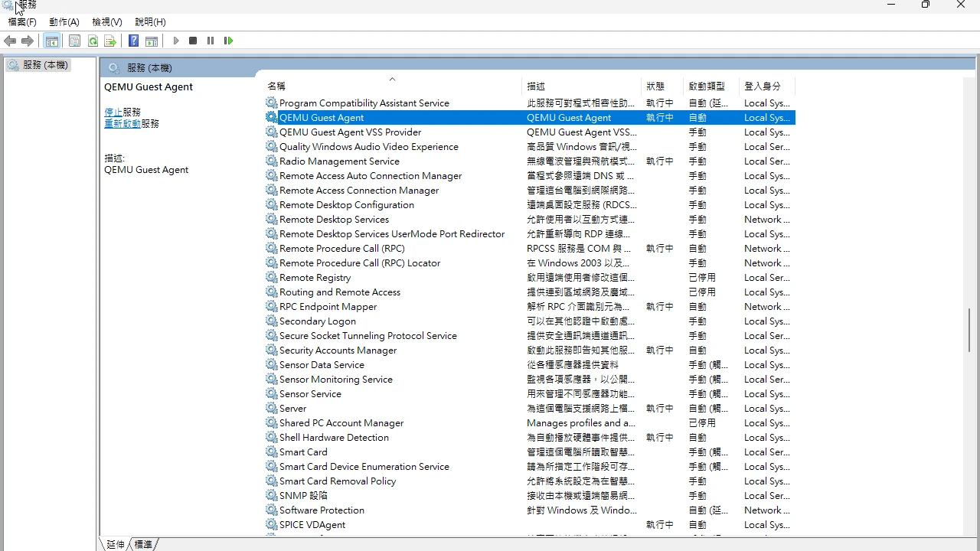Sort by the 狀態 column header

(x=655, y=86)
